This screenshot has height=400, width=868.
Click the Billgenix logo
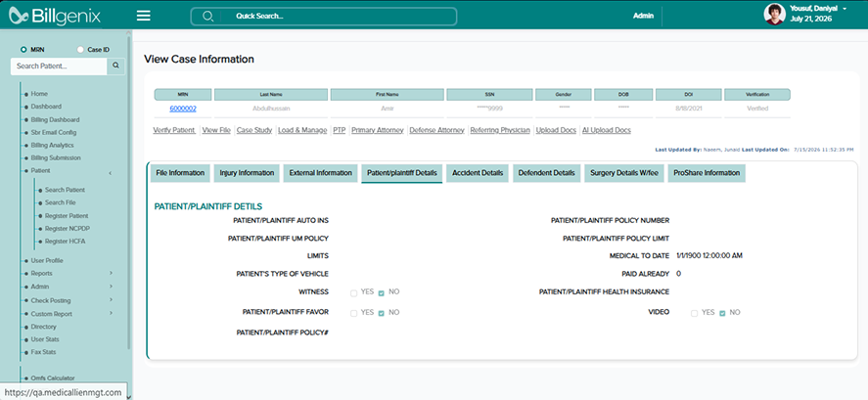[x=54, y=16]
